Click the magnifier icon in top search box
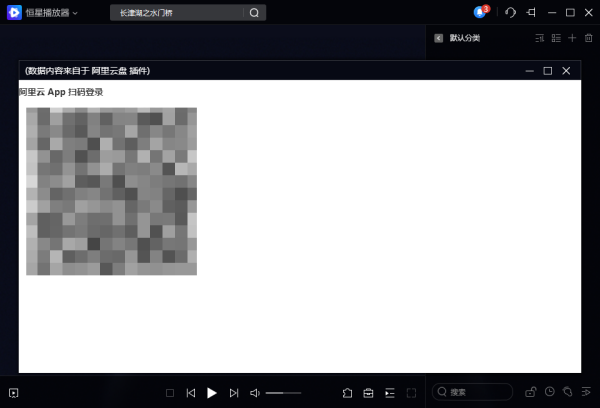 click(x=254, y=13)
